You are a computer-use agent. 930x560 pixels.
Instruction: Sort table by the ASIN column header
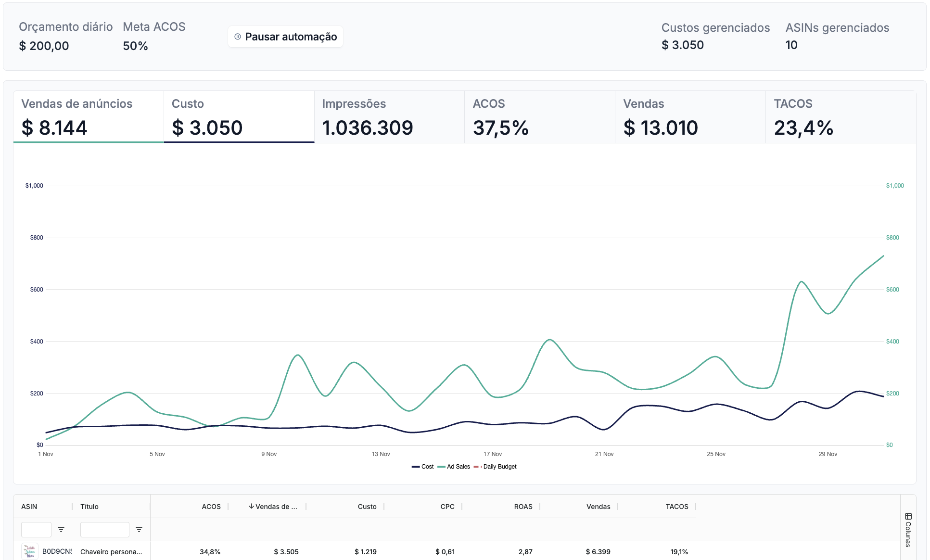click(29, 507)
